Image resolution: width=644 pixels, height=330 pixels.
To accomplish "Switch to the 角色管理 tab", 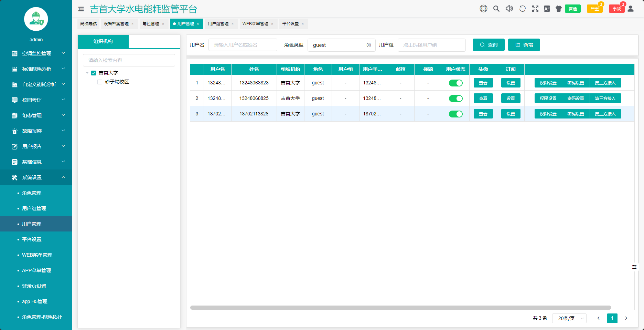I will 151,24.
